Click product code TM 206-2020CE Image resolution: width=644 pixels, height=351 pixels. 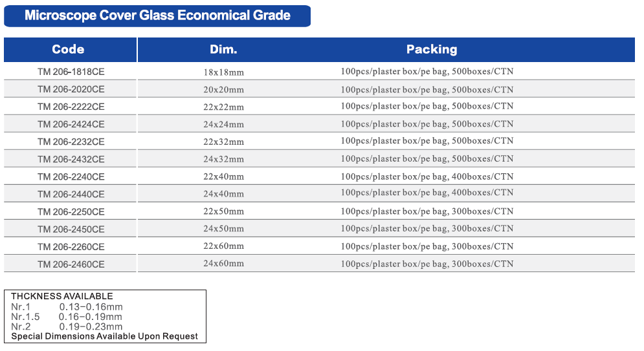pyautogui.click(x=71, y=89)
